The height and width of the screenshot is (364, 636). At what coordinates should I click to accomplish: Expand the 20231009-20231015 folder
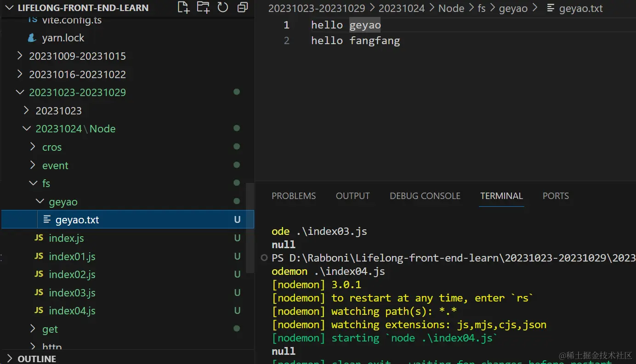tap(19, 56)
